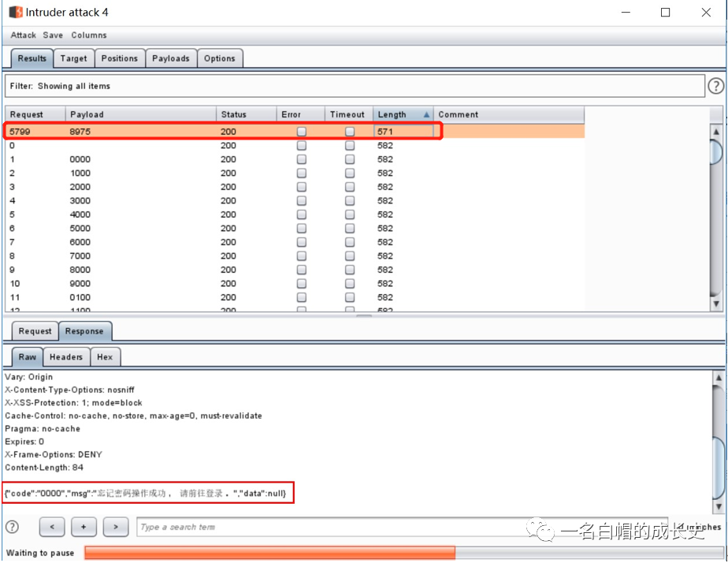This screenshot has height=563, width=728.
Task: Click the JSON response body line
Action: [x=145, y=494]
